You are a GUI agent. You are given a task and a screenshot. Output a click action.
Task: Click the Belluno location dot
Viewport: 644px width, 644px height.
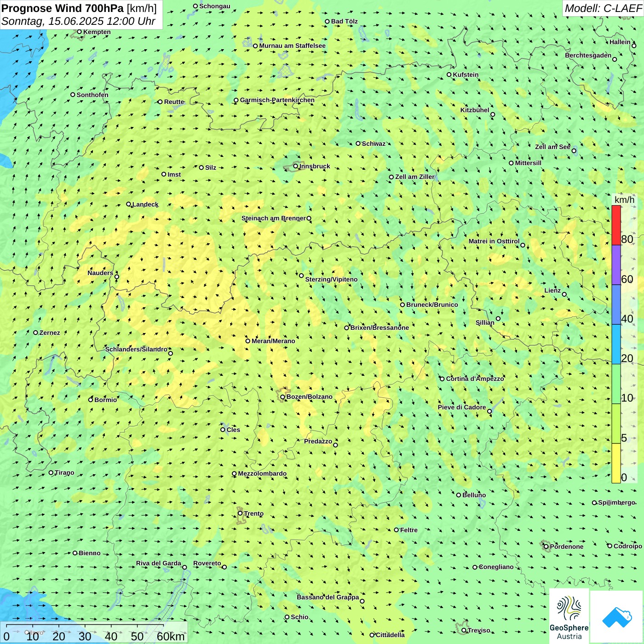pos(459,495)
